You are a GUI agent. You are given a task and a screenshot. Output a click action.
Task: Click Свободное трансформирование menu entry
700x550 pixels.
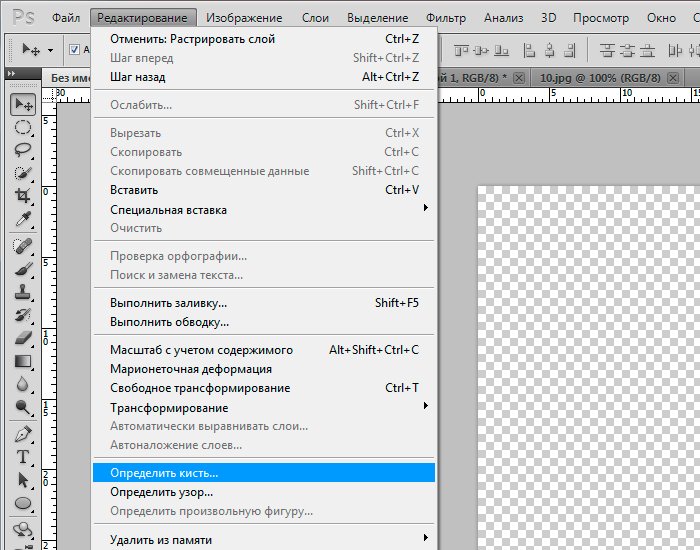(x=200, y=388)
